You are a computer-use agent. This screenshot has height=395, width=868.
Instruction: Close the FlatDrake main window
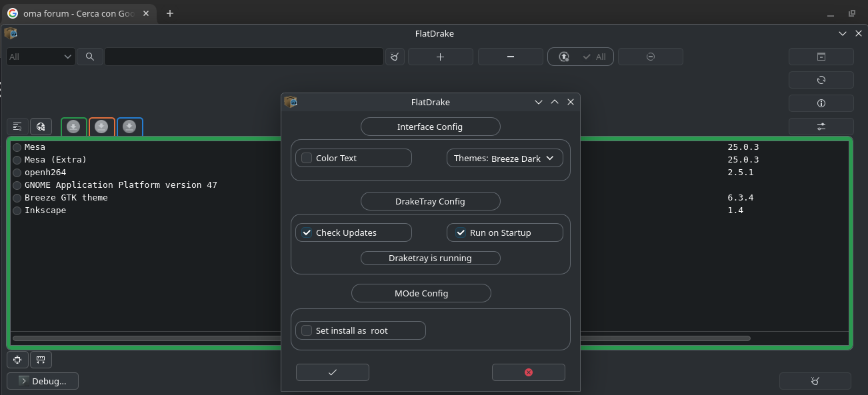point(859,33)
